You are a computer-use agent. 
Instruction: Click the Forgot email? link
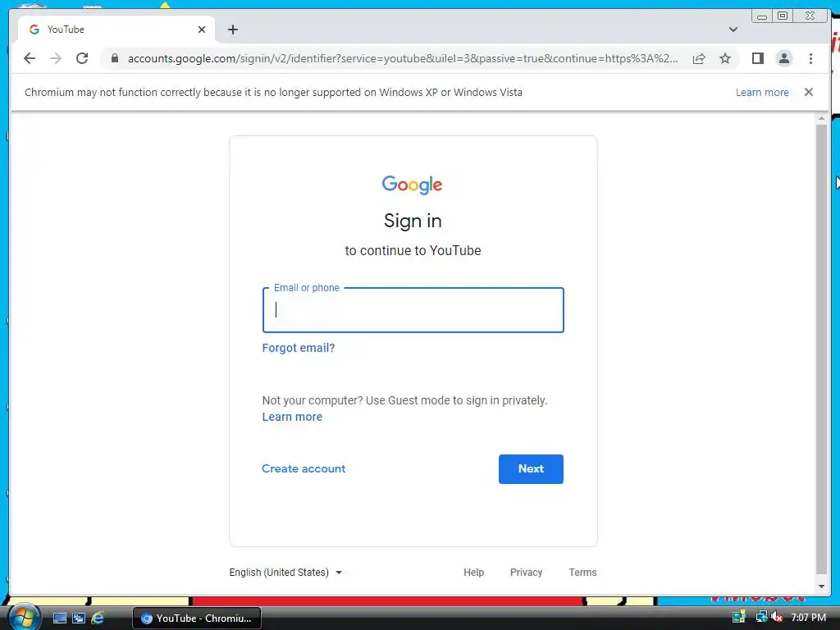pos(299,348)
